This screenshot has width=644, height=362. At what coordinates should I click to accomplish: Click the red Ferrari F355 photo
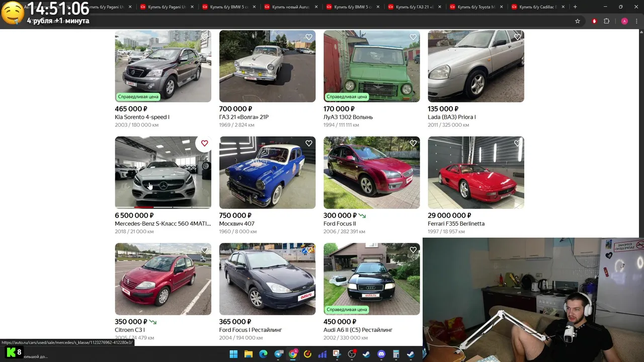(476, 172)
